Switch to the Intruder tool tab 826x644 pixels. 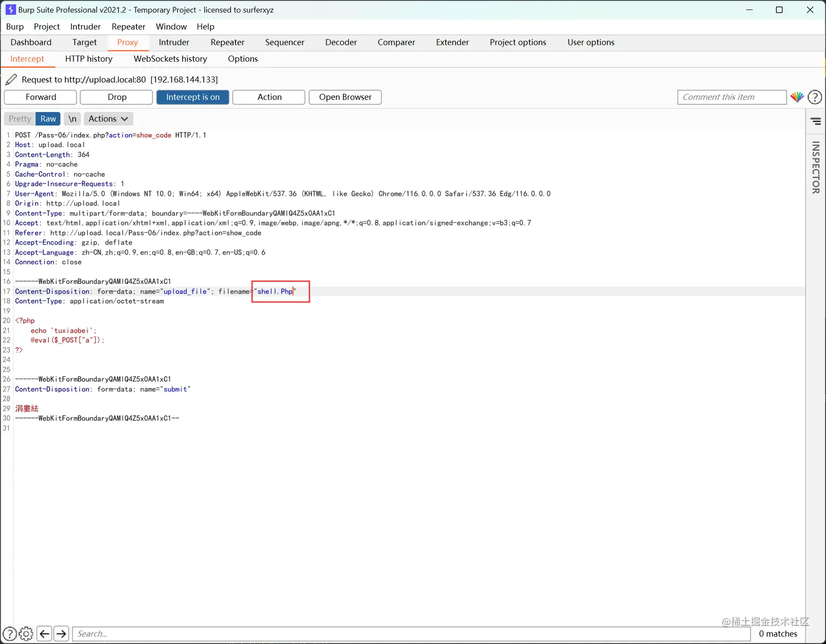(174, 43)
